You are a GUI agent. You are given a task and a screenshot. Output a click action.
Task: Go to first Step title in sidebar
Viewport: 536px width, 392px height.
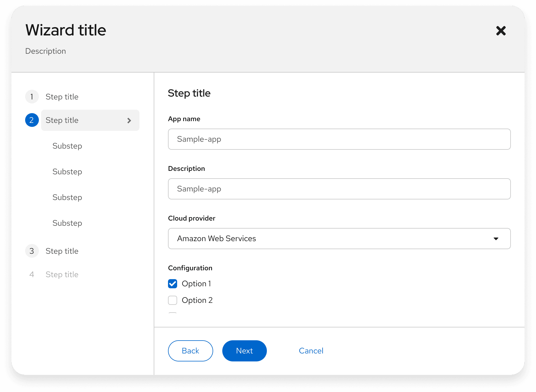pos(62,97)
